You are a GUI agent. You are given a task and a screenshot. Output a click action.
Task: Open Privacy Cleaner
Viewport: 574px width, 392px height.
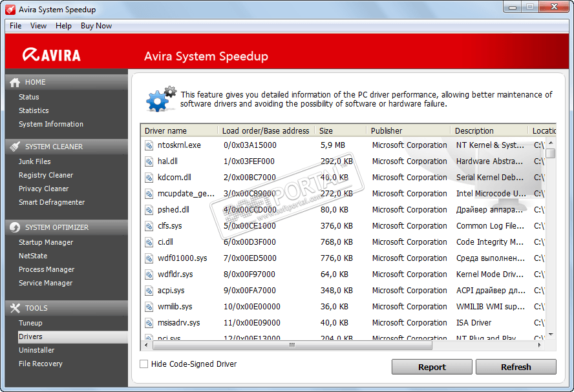tap(43, 189)
